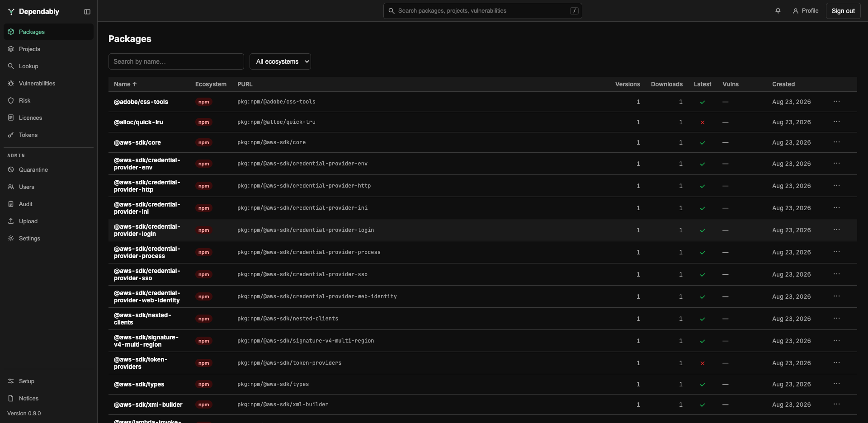Open row actions menu for @aws-sdk/core

pyautogui.click(x=836, y=142)
